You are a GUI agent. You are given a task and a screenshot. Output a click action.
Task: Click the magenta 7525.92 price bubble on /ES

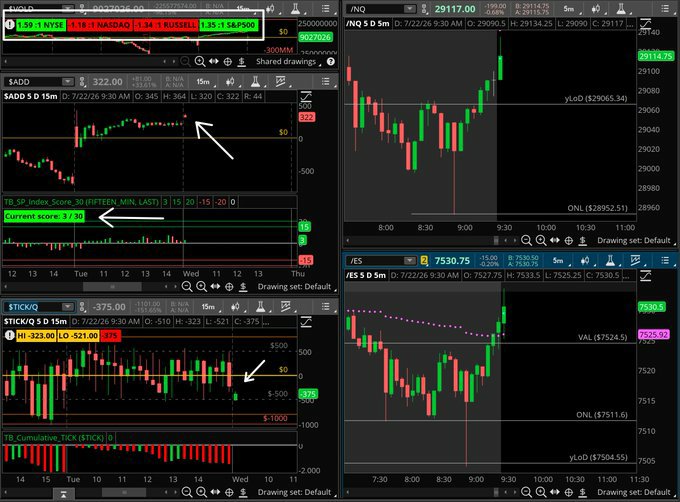(x=654, y=335)
